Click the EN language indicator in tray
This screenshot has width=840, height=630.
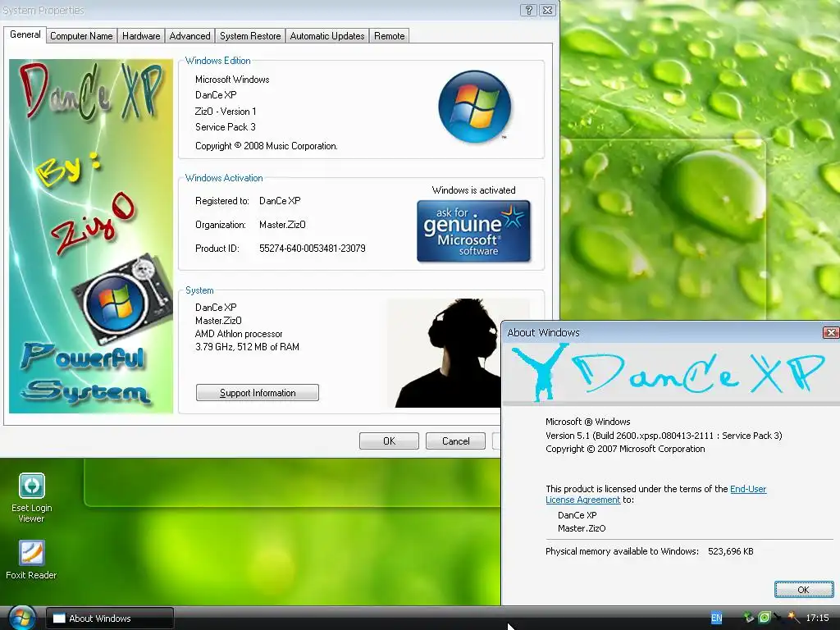[716, 619]
